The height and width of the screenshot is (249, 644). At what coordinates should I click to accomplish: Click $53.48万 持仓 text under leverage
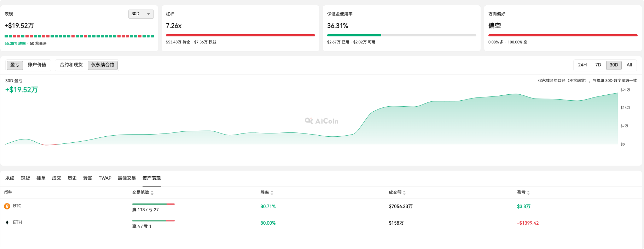pos(178,42)
